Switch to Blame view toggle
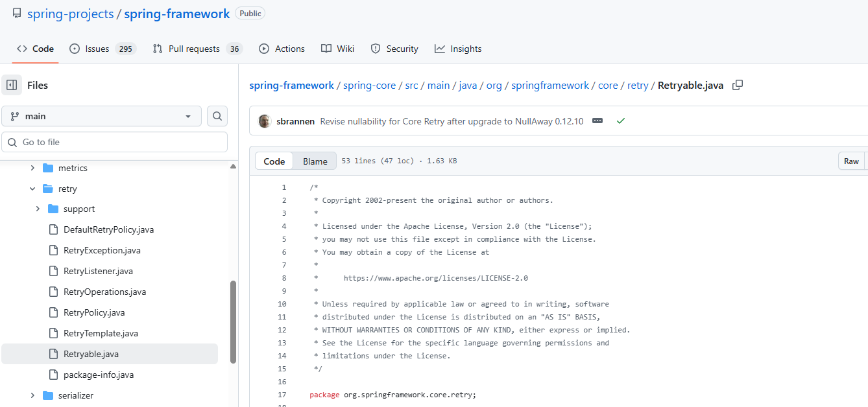The height and width of the screenshot is (407, 868). tap(315, 161)
